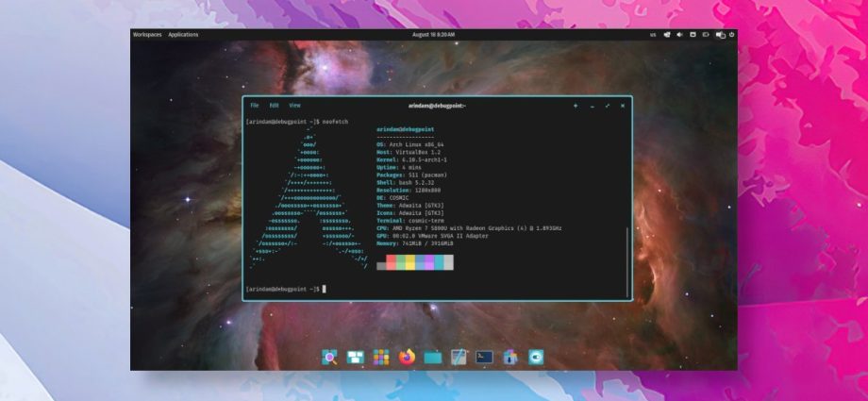
Task: Open the Applications button in the top panel
Action: coord(183,34)
